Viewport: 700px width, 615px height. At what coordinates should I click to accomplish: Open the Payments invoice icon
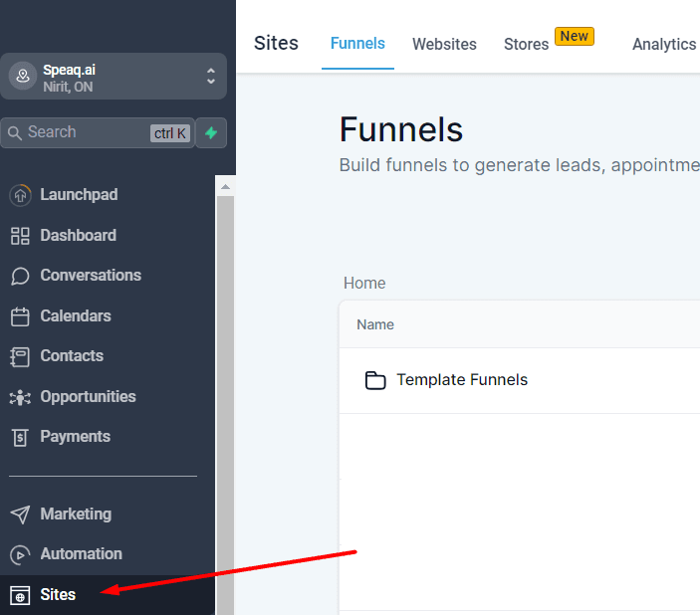pyautogui.click(x=20, y=437)
